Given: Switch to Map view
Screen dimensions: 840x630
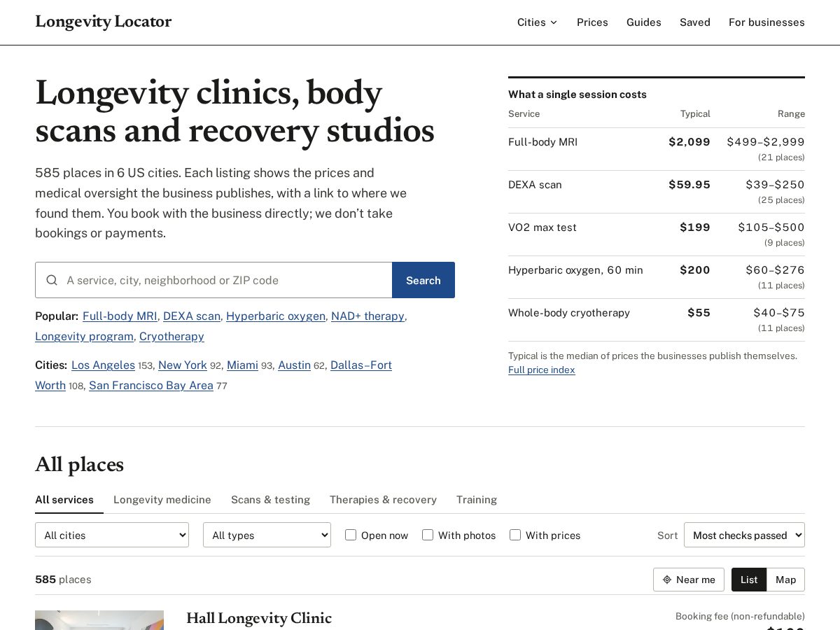Looking at the screenshot, I should click(785, 580).
